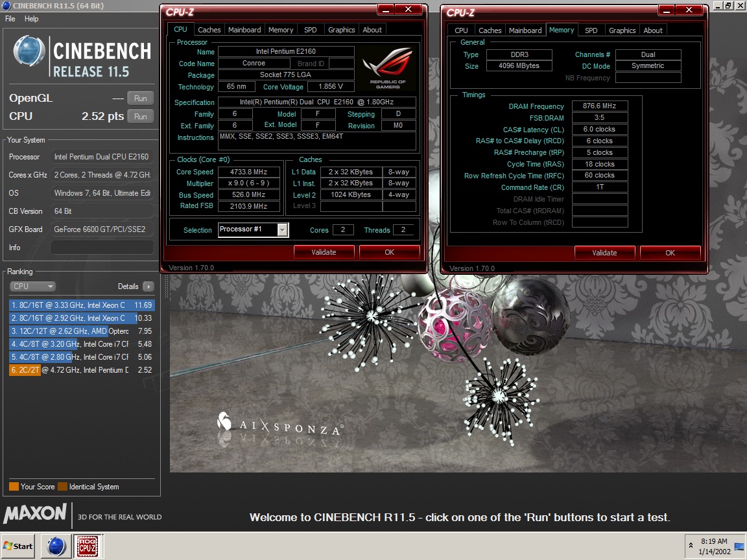The image size is (747, 560).
Task: Show hidden system tray icons
Action: pyautogui.click(x=691, y=546)
